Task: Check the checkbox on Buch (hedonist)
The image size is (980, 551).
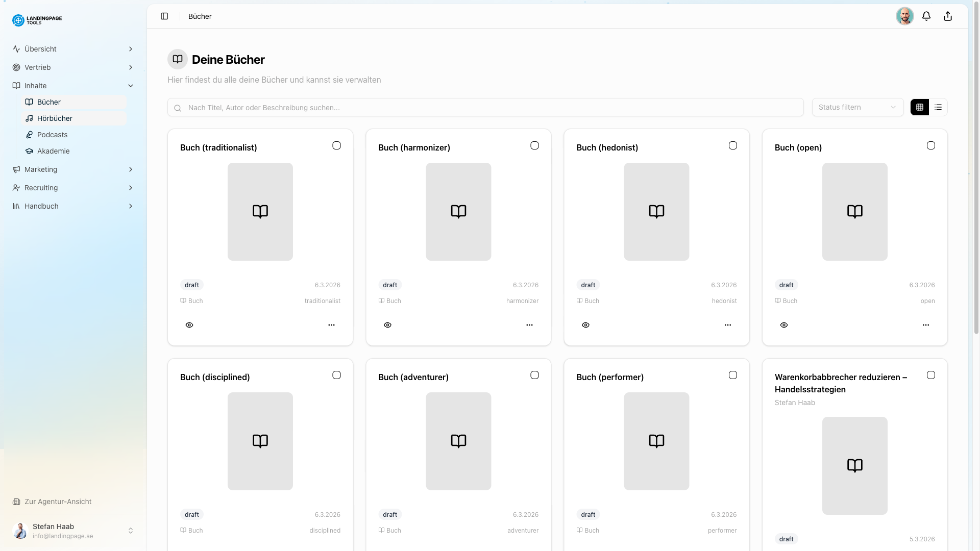Action: 733,145
